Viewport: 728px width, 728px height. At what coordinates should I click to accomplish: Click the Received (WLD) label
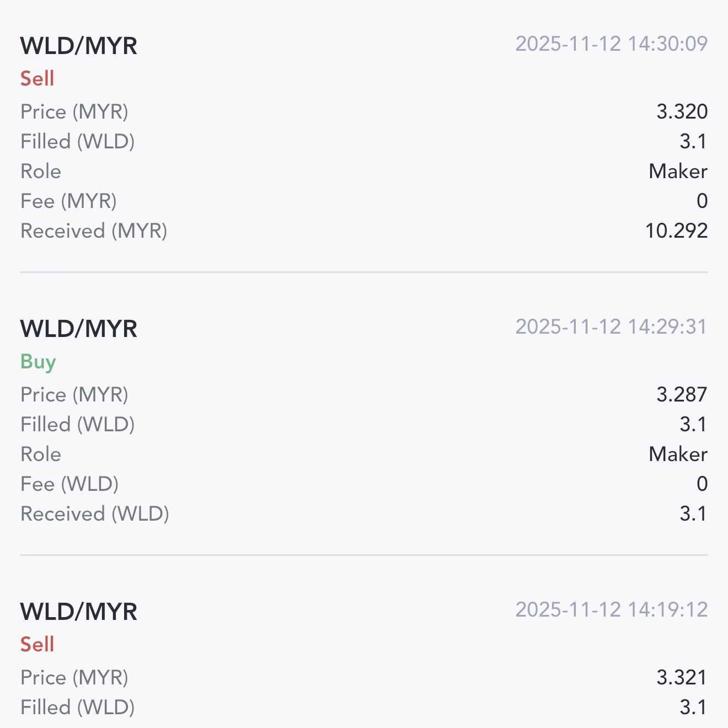tap(95, 513)
